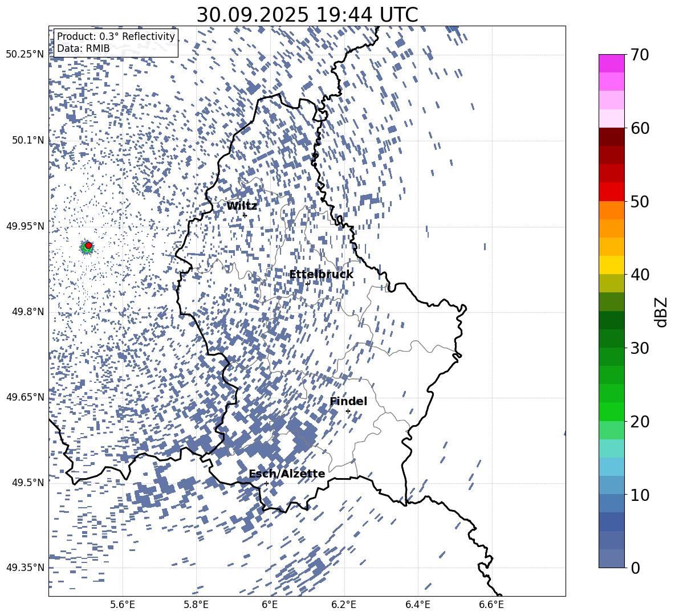Click the colorbar tick label 30

pos(640,348)
